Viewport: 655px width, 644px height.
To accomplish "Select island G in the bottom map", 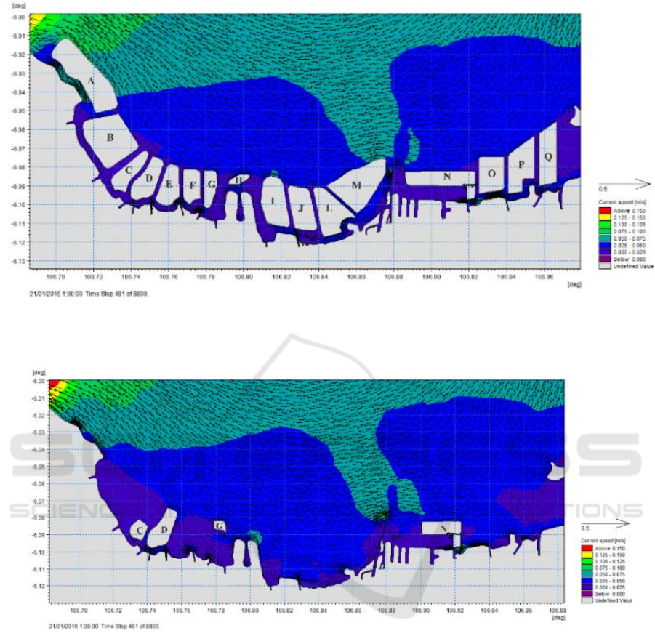I will tap(219, 525).
